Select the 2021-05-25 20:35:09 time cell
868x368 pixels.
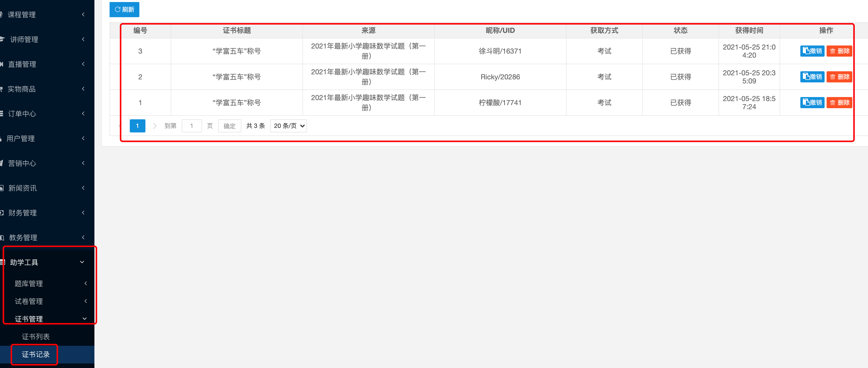tap(749, 77)
